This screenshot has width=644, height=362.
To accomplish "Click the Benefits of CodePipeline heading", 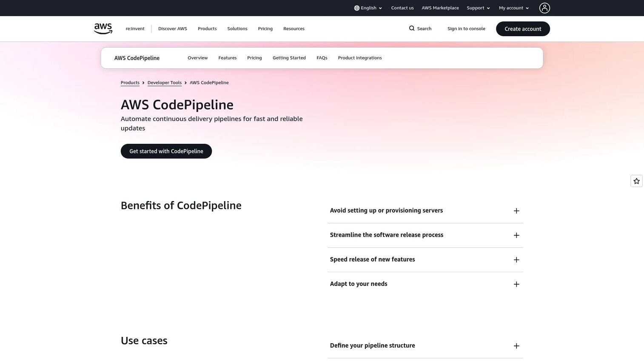I will 181,205.
